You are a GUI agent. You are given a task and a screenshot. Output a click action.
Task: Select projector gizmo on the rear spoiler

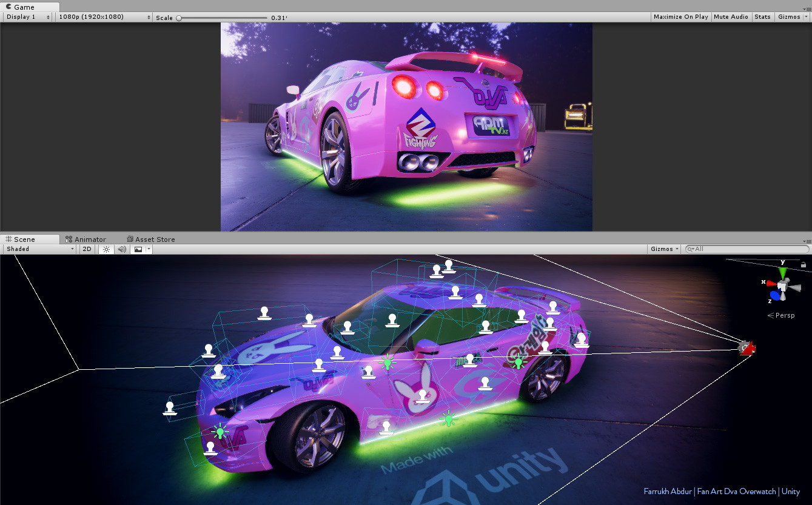(552, 308)
